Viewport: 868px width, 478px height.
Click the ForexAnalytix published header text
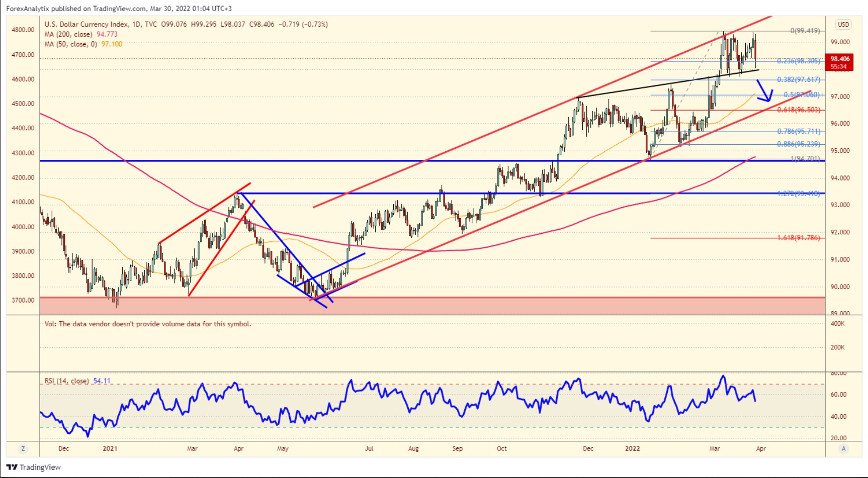point(119,9)
